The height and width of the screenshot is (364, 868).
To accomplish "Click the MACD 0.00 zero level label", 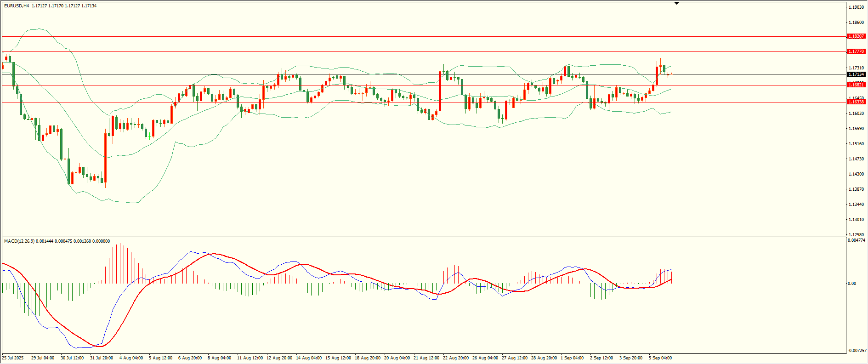I will 851,284.
